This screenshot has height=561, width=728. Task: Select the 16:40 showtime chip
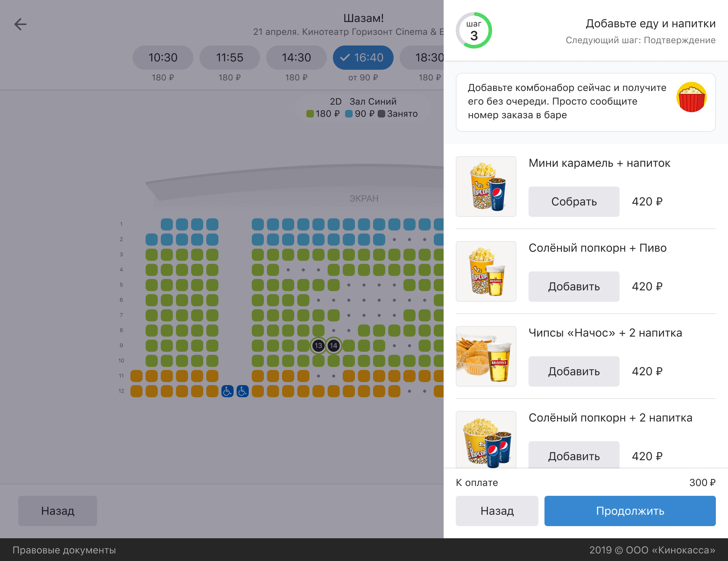(x=363, y=58)
